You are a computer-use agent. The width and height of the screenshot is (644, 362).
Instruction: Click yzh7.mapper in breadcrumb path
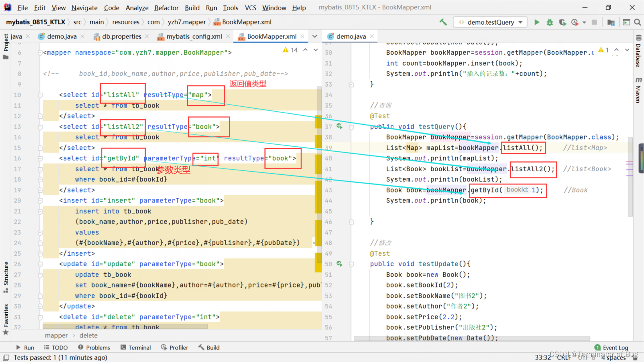[187, 22]
